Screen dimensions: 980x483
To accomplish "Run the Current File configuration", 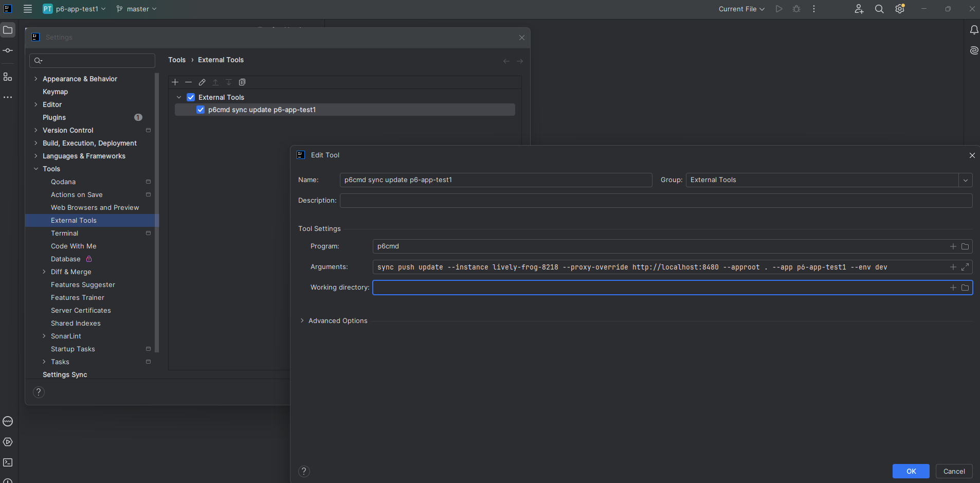I will pos(778,9).
